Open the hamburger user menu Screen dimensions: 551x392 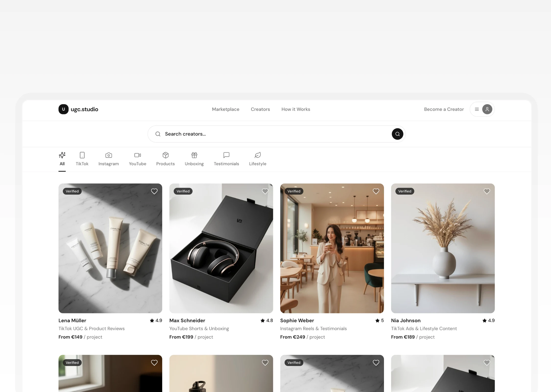pyautogui.click(x=477, y=109)
